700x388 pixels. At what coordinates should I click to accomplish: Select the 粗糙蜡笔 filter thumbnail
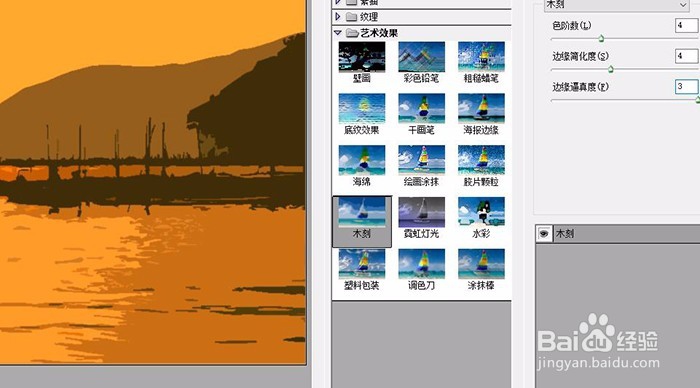tap(481, 57)
